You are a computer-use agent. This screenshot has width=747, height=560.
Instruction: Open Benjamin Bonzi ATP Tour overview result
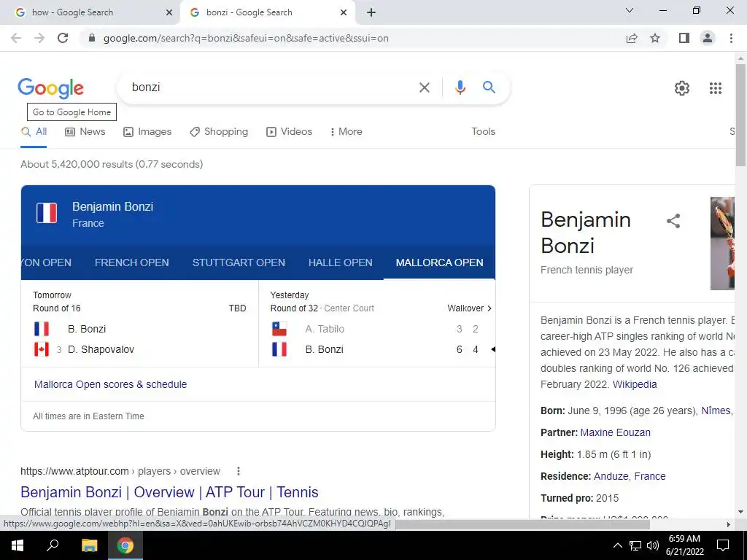tap(169, 492)
